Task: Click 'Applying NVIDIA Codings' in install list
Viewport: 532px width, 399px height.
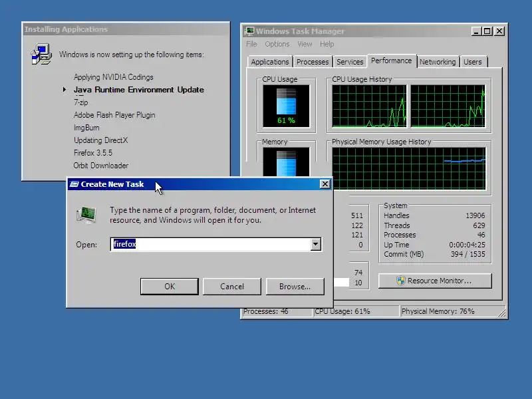Action: (113, 77)
